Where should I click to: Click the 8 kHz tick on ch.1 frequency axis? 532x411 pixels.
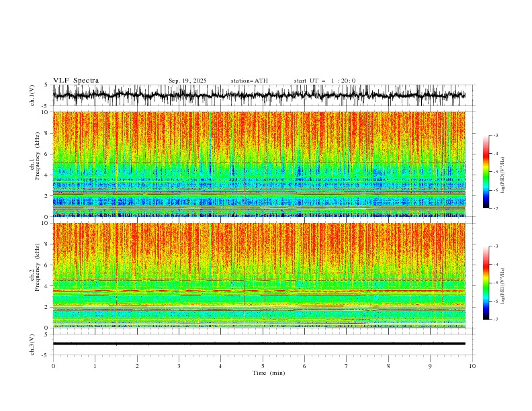48,133
